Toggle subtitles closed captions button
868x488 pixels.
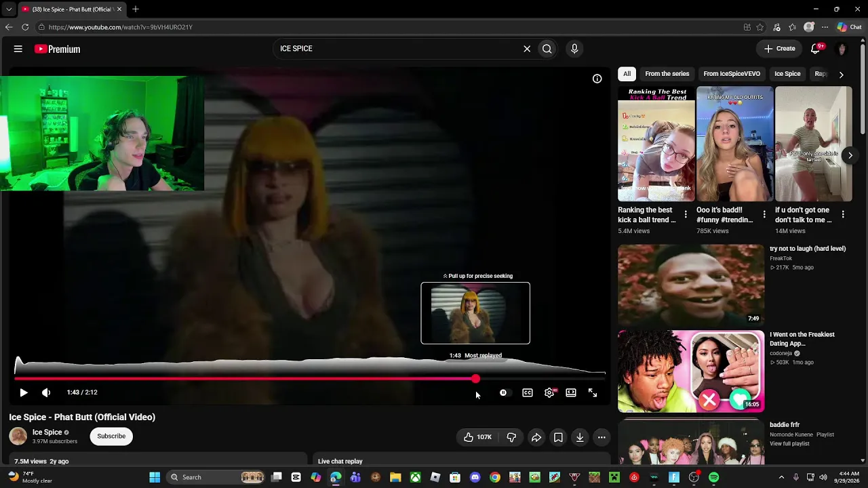coord(528,392)
